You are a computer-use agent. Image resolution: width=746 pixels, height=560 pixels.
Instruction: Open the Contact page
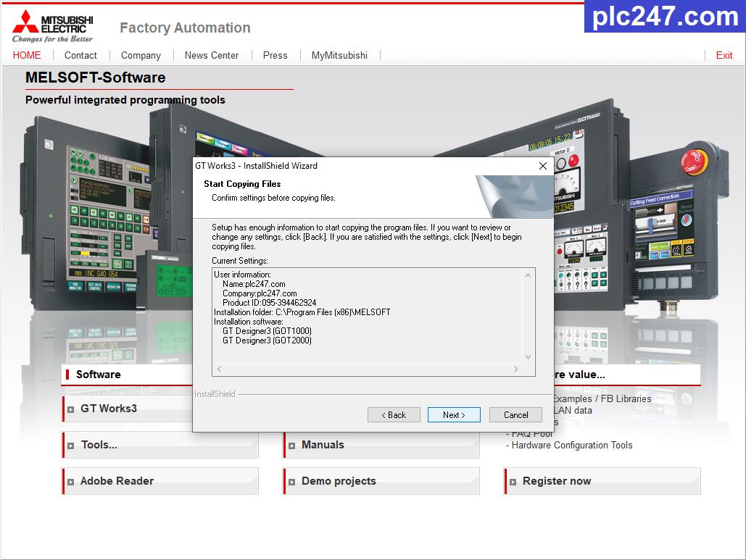click(80, 55)
